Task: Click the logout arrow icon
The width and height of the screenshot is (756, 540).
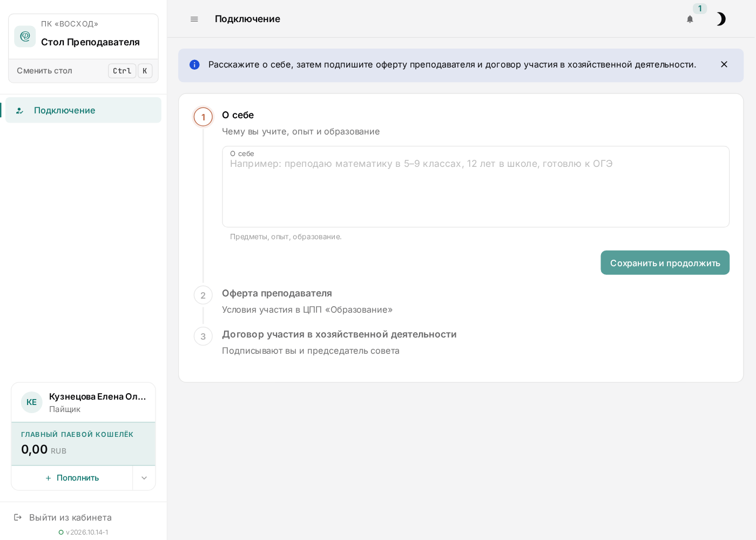Action: pyautogui.click(x=18, y=517)
